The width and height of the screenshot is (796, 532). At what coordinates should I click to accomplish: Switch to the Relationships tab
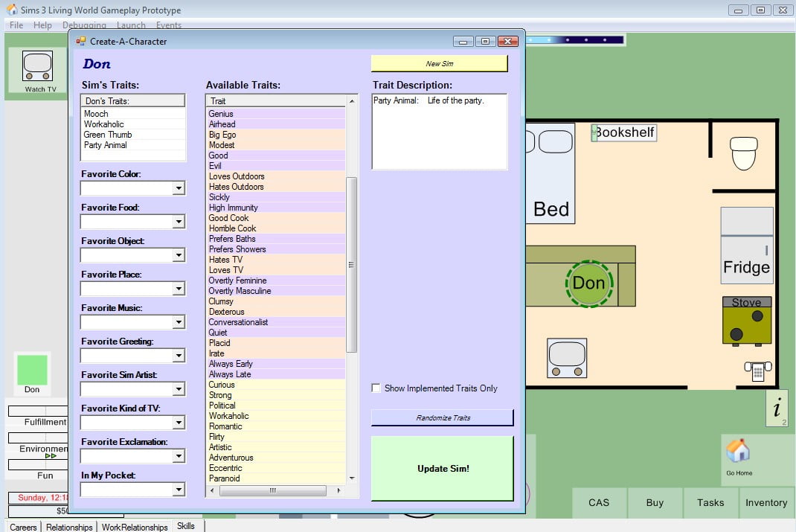(x=69, y=527)
